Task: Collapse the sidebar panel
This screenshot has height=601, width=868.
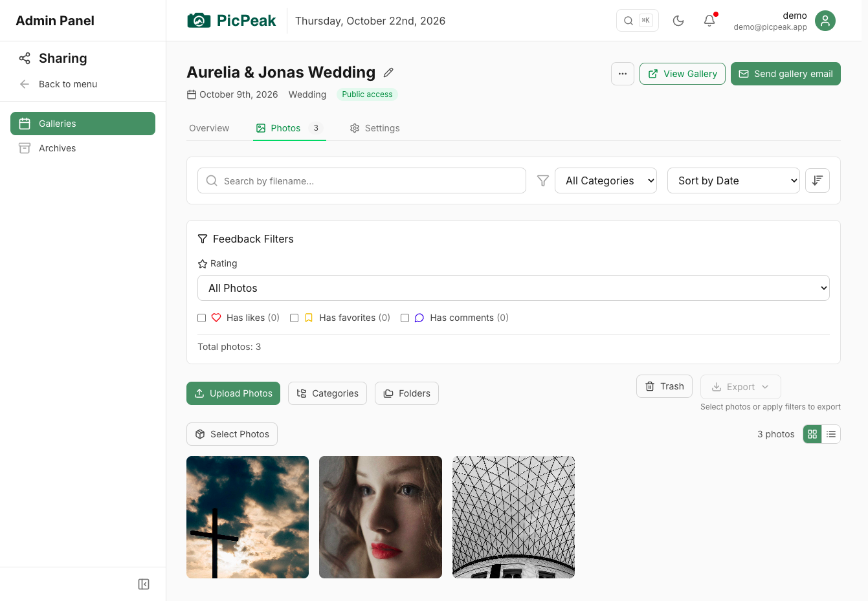Action: tap(144, 584)
